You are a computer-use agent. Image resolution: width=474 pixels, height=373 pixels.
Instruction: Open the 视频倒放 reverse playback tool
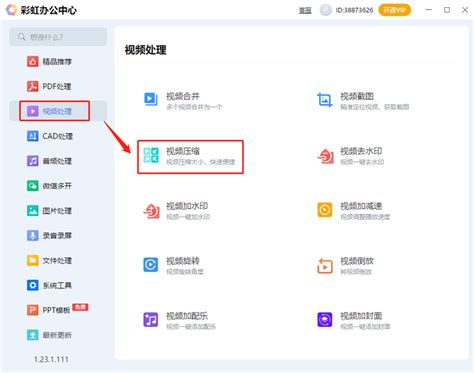click(x=345, y=266)
